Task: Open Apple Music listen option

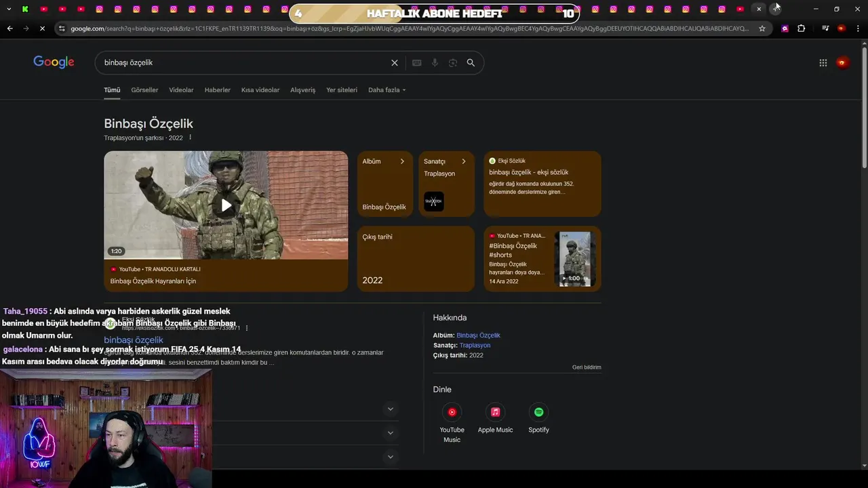Action: pyautogui.click(x=495, y=419)
